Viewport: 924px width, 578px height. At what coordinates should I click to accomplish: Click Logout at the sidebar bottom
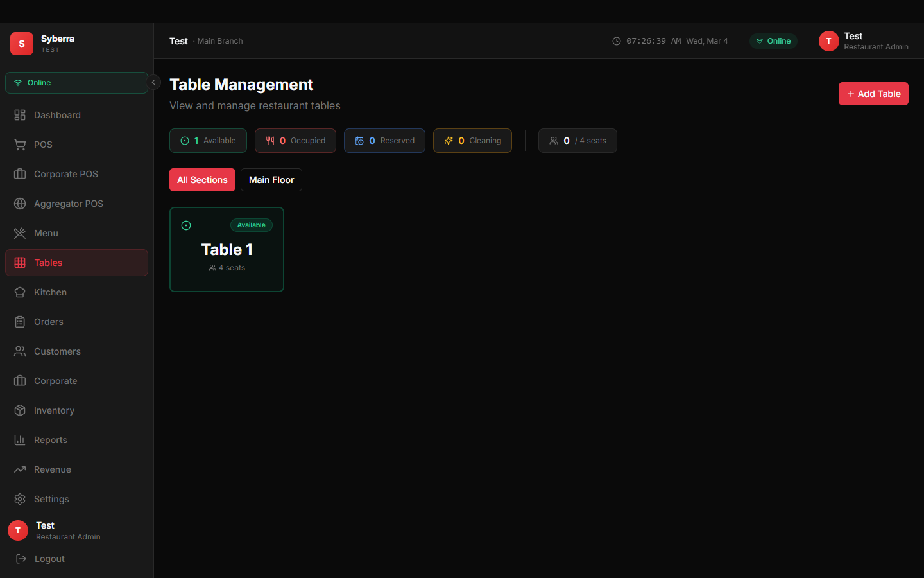click(x=48, y=558)
